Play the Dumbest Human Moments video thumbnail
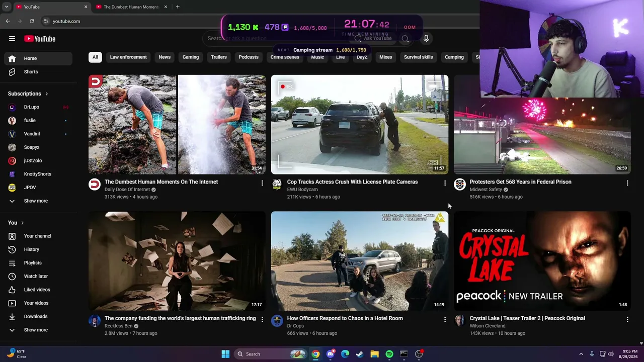 tap(177, 124)
